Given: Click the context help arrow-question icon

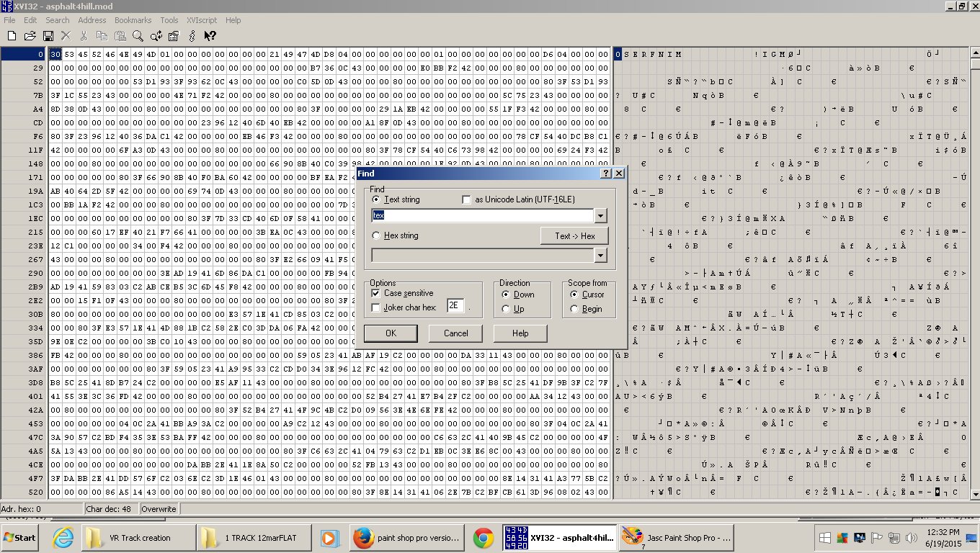Looking at the screenshot, I should pos(210,35).
